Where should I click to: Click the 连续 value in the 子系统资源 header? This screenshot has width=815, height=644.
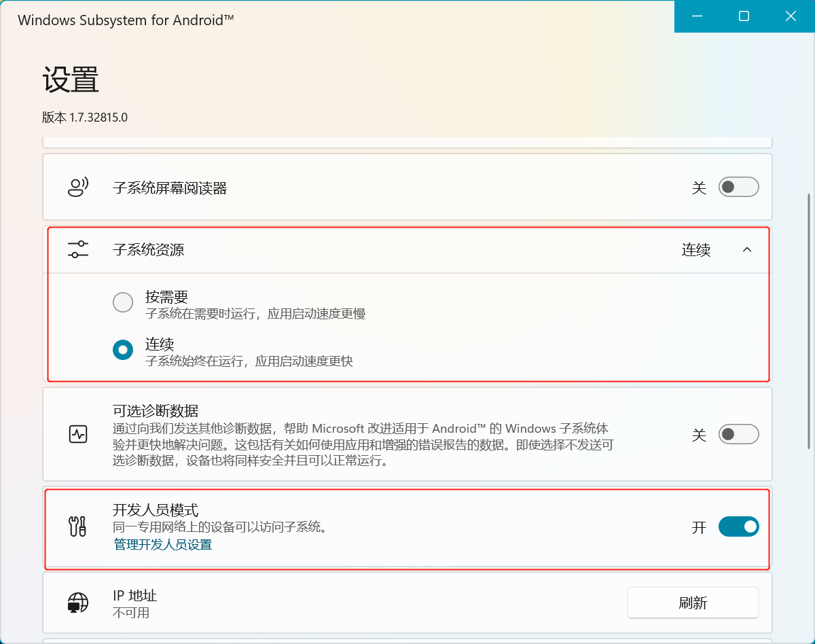696,250
